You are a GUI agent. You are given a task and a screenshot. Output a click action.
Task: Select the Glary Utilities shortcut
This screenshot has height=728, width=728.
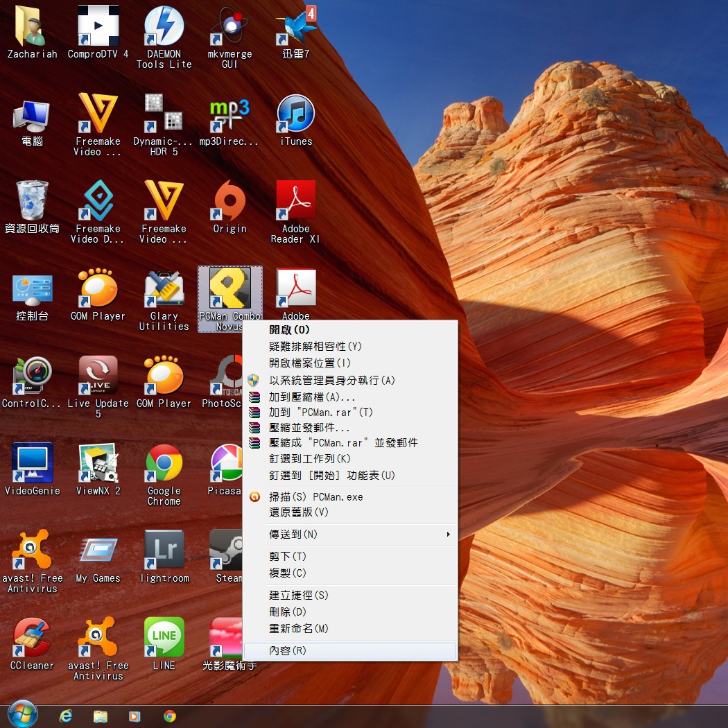point(164,300)
